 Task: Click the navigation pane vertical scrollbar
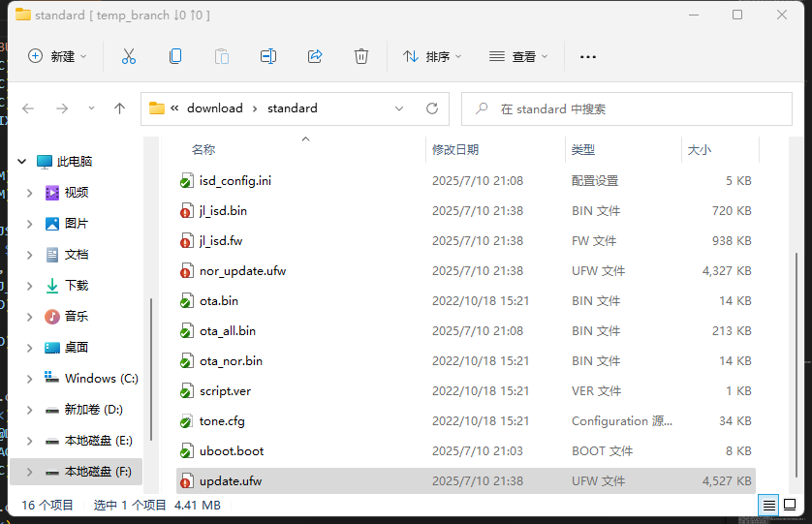point(151,369)
